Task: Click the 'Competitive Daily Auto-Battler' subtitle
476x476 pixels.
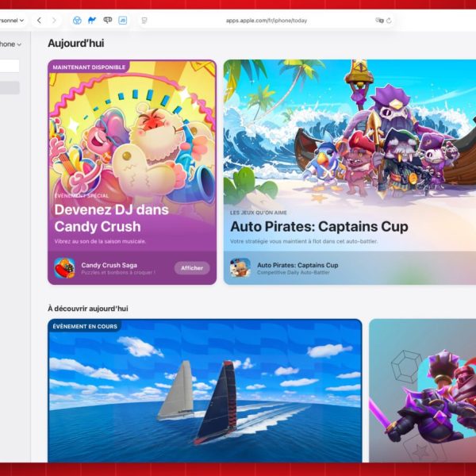Action: pyautogui.click(x=294, y=273)
